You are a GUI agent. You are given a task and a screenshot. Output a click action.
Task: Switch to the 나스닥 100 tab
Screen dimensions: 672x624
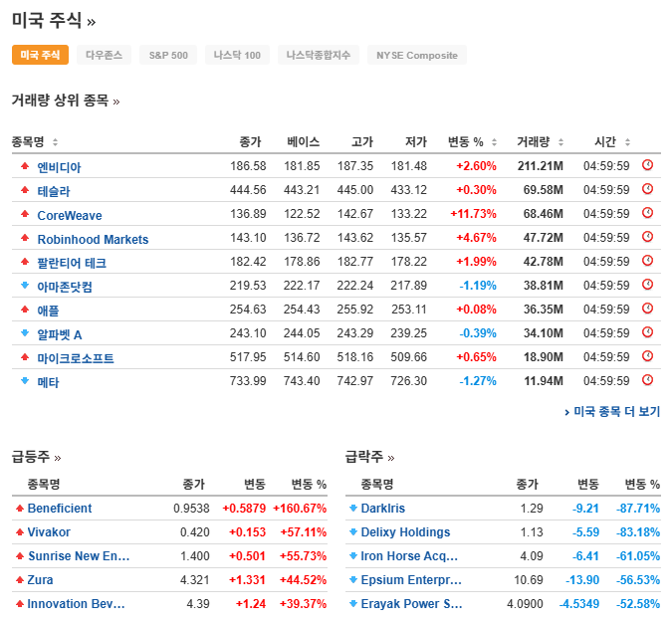pyautogui.click(x=237, y=55)
